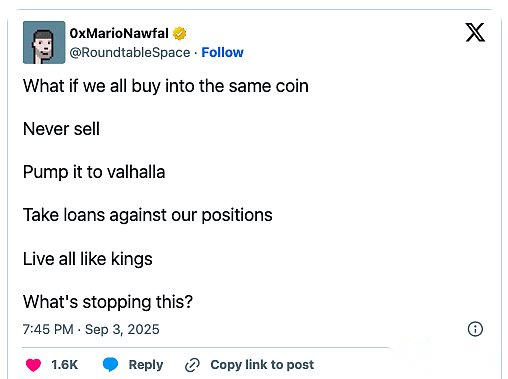
Task: Follow the @RoundtableSpace account
Action: click(222, 52)
